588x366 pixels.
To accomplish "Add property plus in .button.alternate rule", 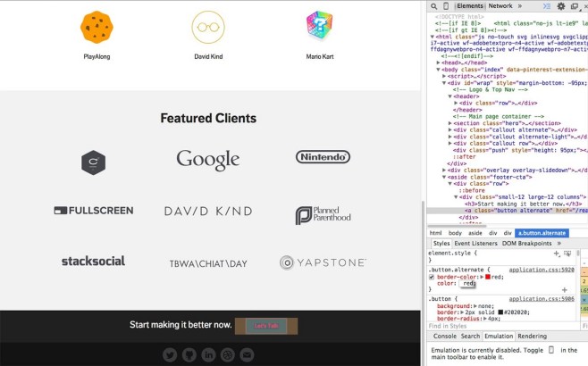I will (x=565, y=290).
